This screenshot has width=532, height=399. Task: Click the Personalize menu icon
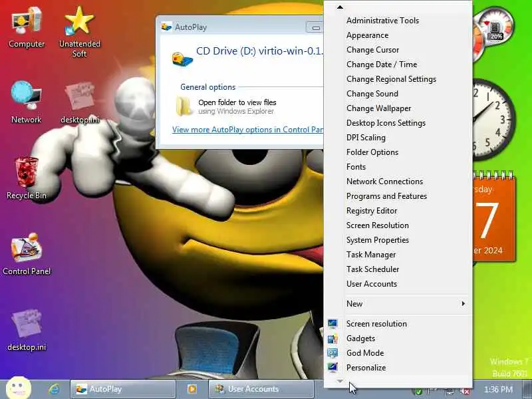coord(332,368)
